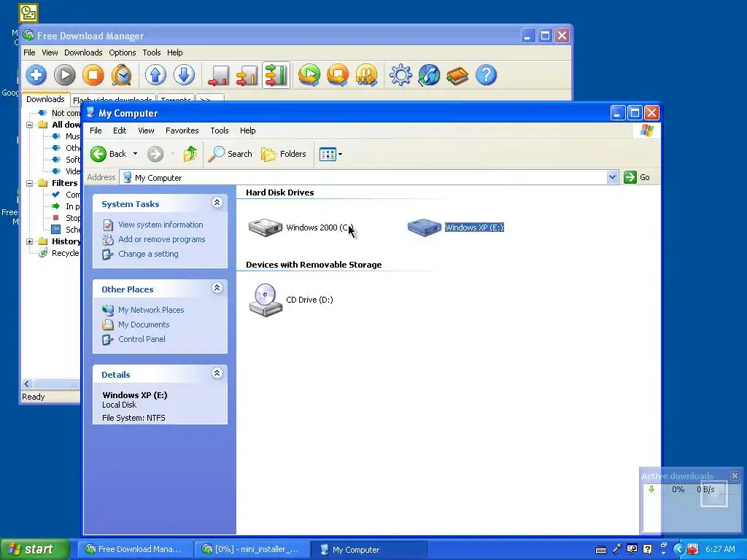Switch to mini_installer download taskbar button
This screenshot has width=747, height=560.
252,550
